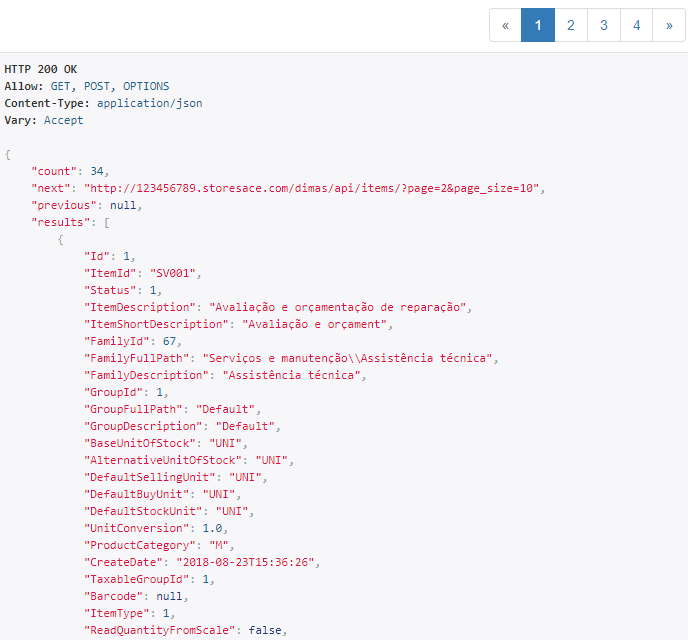The image size is (688, 642).
Task: Select page 1 in pagination
Action: [x=538, y=25]
